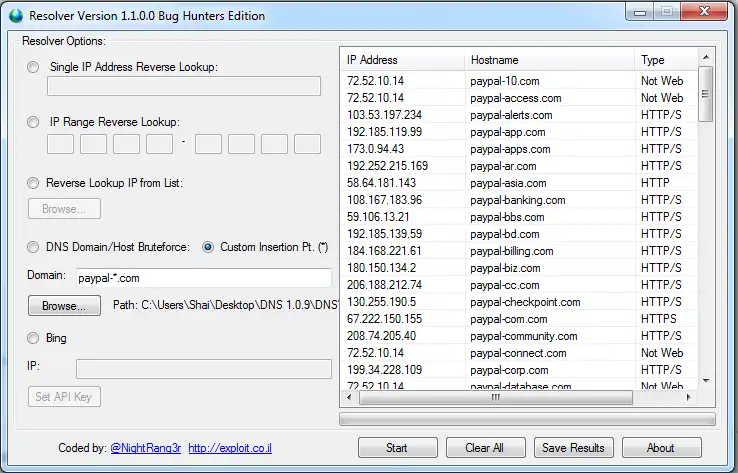
Task: Select Custom Insertion Pt. radio button
Action: click(208, 247)
